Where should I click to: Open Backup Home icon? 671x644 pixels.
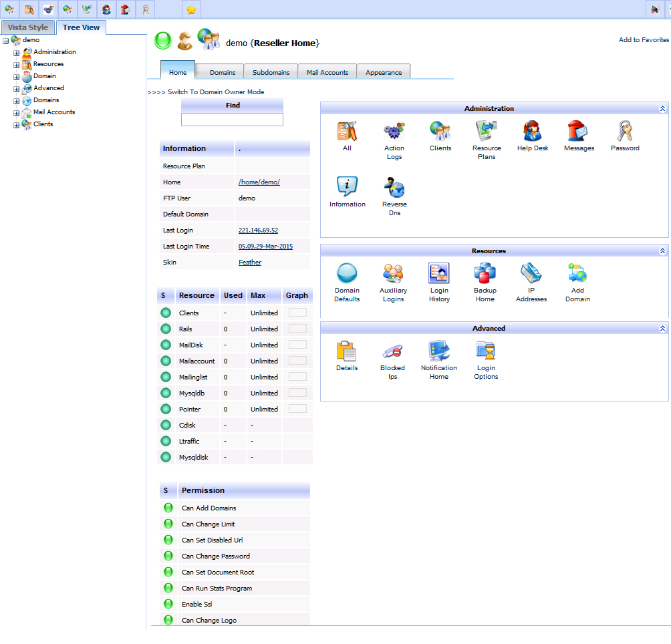[x=485, y=273]
